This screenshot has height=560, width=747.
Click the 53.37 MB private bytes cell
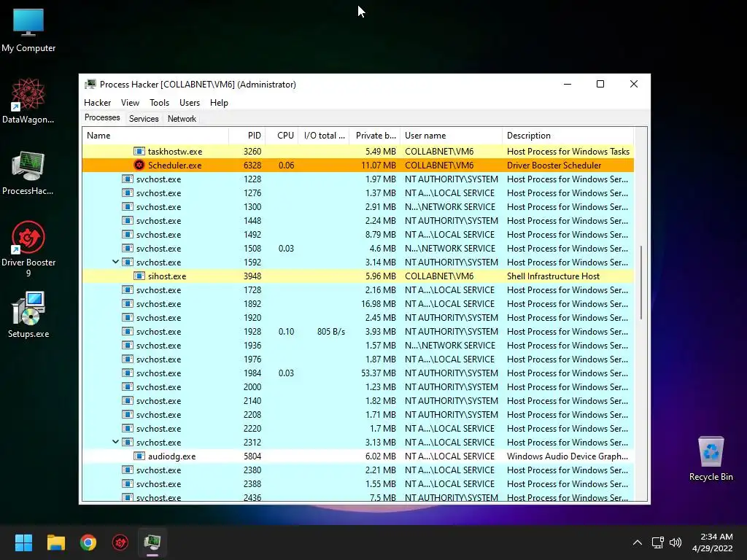pos(379,373)
